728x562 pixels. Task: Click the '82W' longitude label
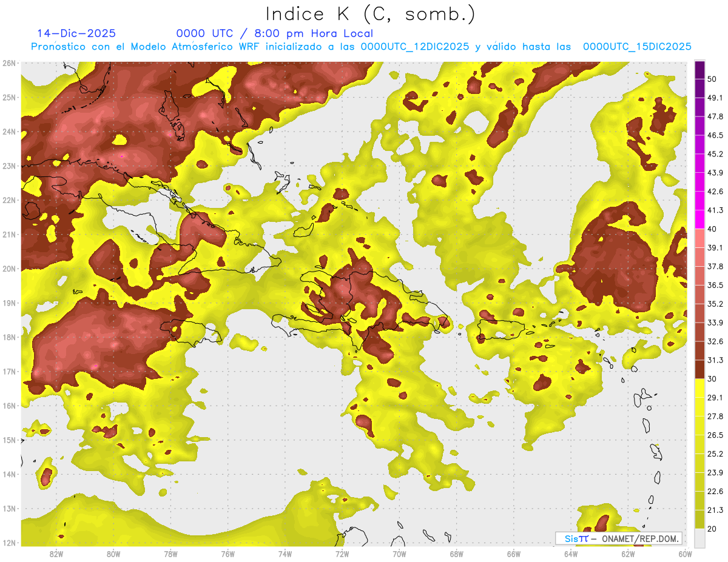(56, 554)
